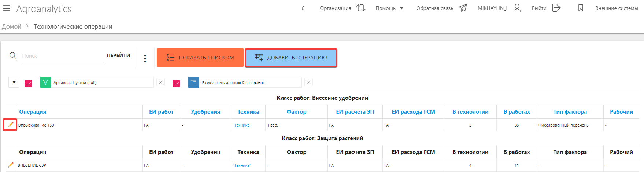Click the feedback paper plane icon
Image resolution: width=644 pixels, height=172 pixels.
tap(463, 8)
